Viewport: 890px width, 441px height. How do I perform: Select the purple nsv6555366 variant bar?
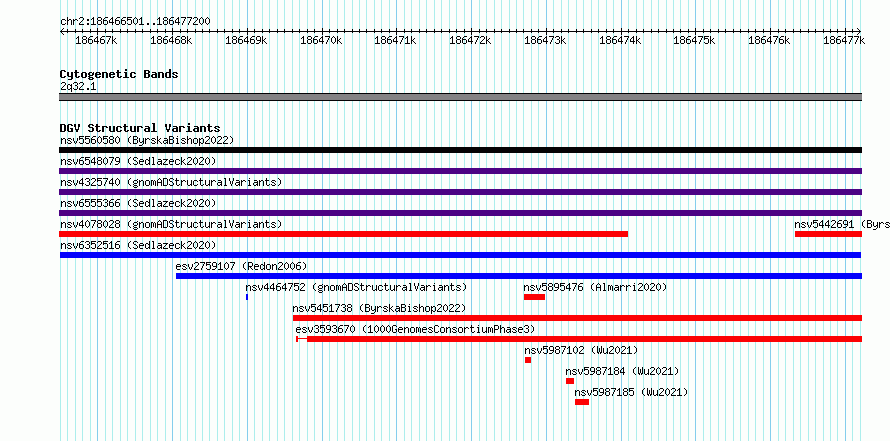pos(460,213)
